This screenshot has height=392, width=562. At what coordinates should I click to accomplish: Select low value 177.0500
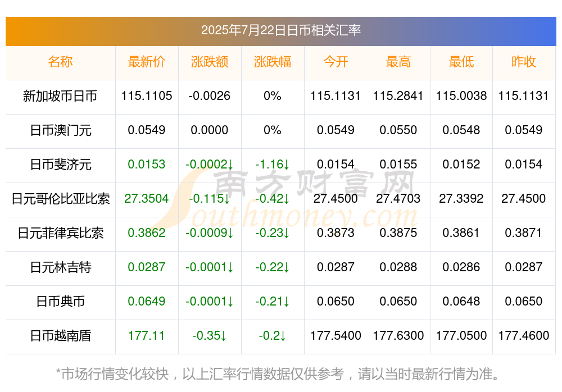[461, 335]
